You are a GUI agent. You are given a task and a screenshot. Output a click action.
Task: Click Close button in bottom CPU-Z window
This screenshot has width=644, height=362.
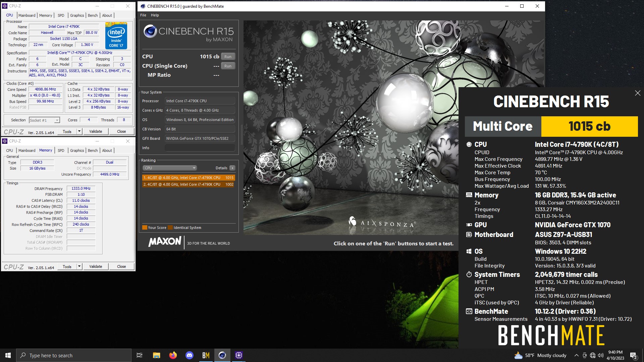click(121, 266)
